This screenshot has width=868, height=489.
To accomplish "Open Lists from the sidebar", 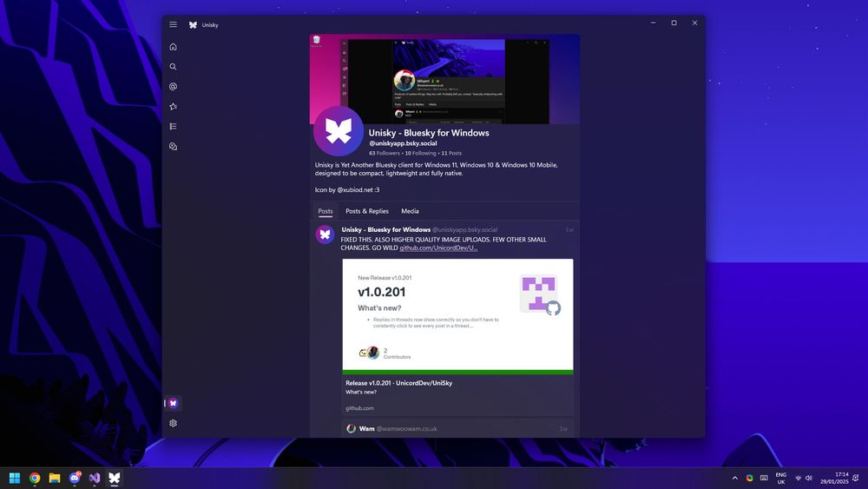I will 174,127.
